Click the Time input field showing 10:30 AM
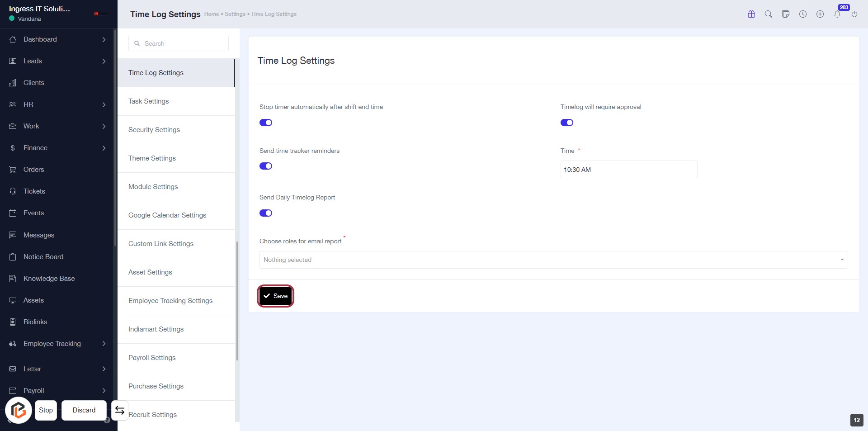This screenshot has height=431, width=868. tap(628, 170)
